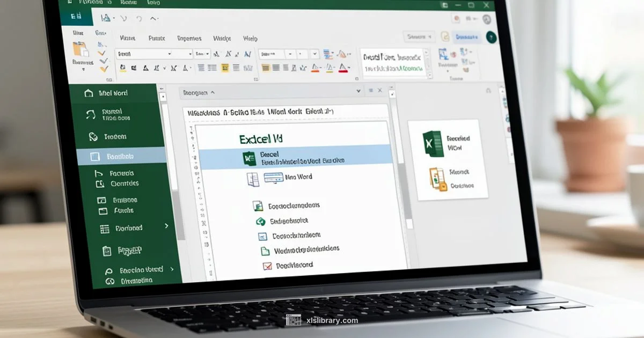Open the font name dropdown

pos(153,54)
